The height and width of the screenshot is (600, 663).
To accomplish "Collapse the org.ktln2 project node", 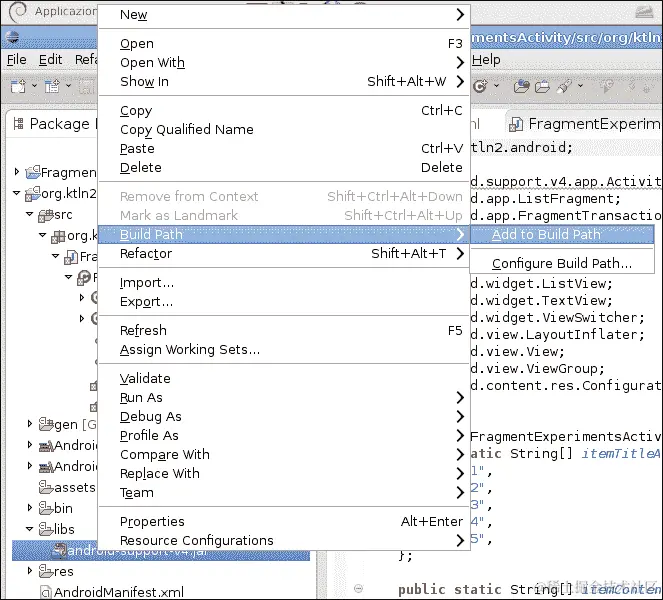I will tap(16, 193).
